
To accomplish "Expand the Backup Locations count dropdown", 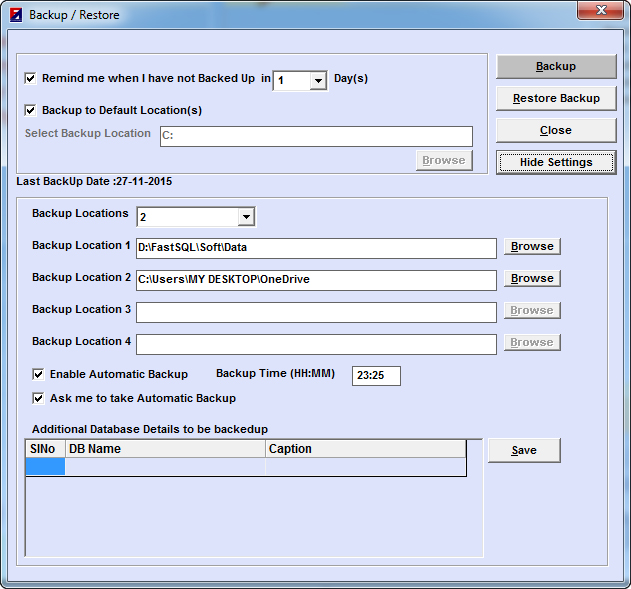I will coord(246,217).
